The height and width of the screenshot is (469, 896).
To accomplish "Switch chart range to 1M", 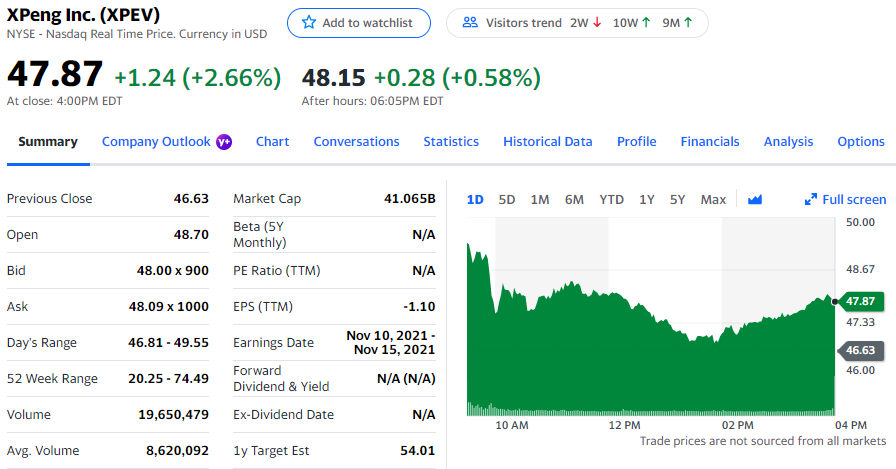I will tap(539, 199).
